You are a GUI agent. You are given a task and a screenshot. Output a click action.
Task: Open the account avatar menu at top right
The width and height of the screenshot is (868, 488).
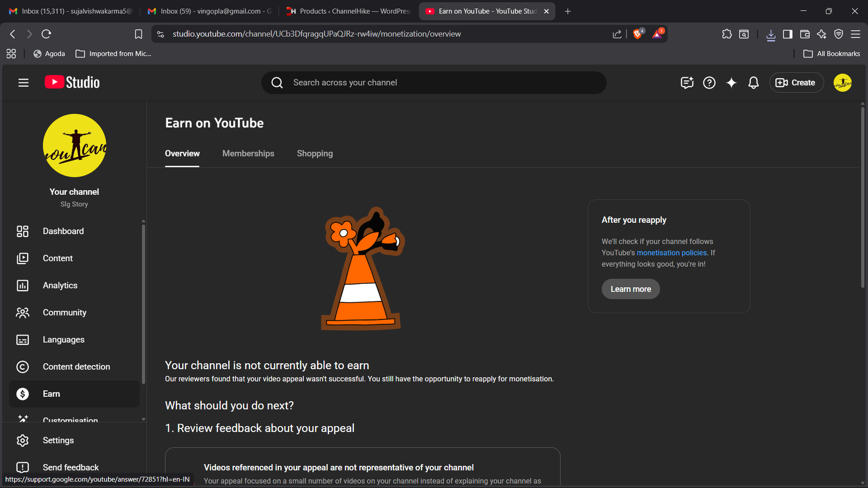click(x=842, y=82)
